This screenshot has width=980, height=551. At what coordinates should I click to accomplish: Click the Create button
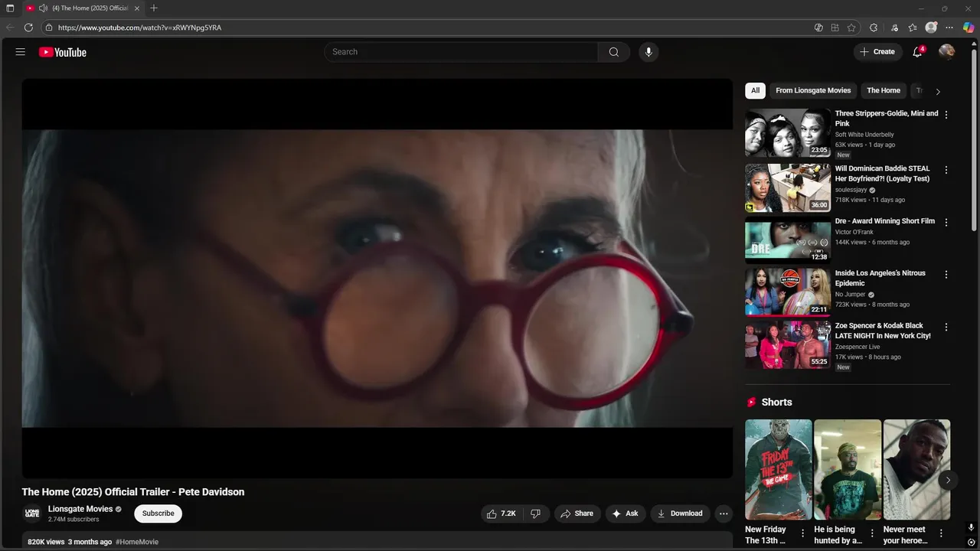(877, 52)
